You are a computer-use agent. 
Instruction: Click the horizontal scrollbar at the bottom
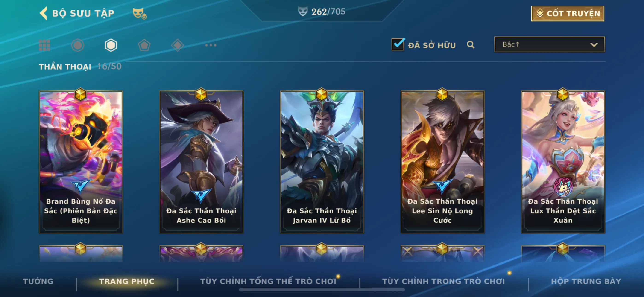point(322,290)
